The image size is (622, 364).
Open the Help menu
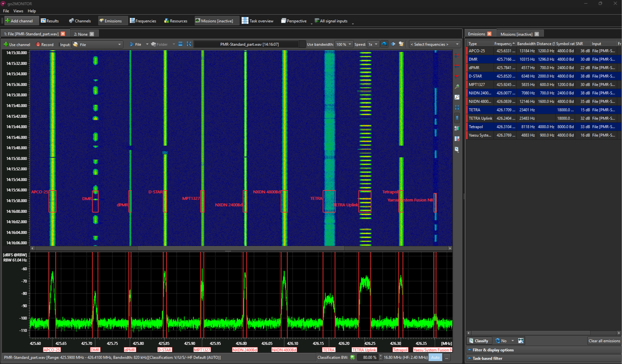(32, 11)
